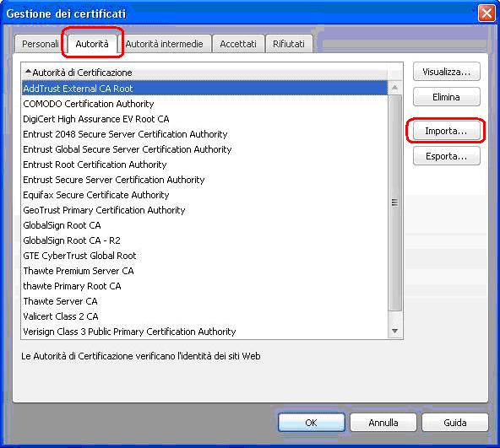Click the Elimina button
This screenshot has width=500, height=448.
tap(446, 97)
